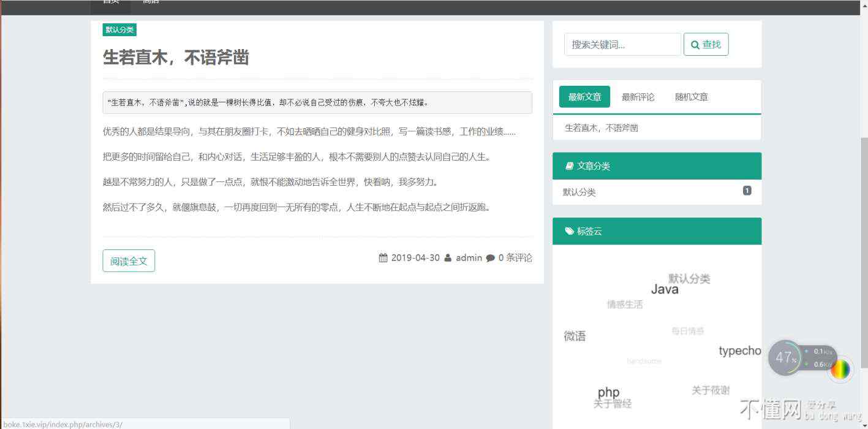Click the comment bubble icon
This screenshot has height=429, width=868.
490,258
